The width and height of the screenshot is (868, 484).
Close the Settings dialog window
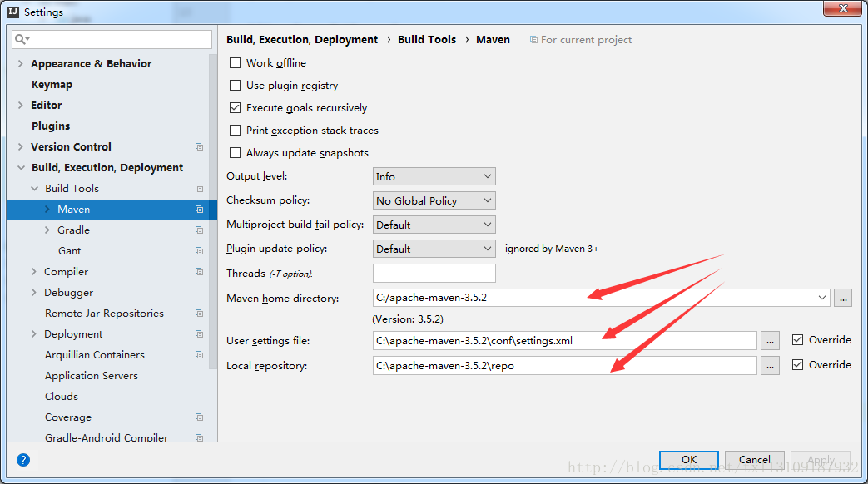tap(842, 8)
